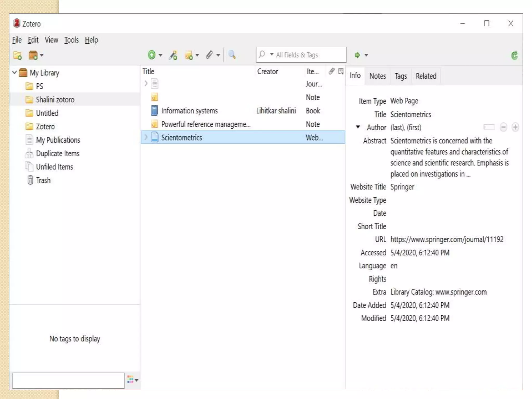Open tag selector colored actions menu
Viewport: 532px width, 399px height.
pos(132,380)
